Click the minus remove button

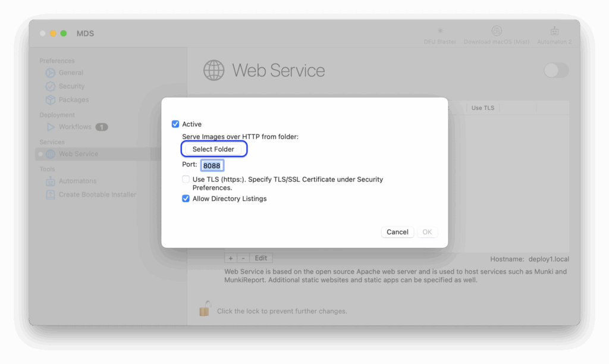point(243,258)
